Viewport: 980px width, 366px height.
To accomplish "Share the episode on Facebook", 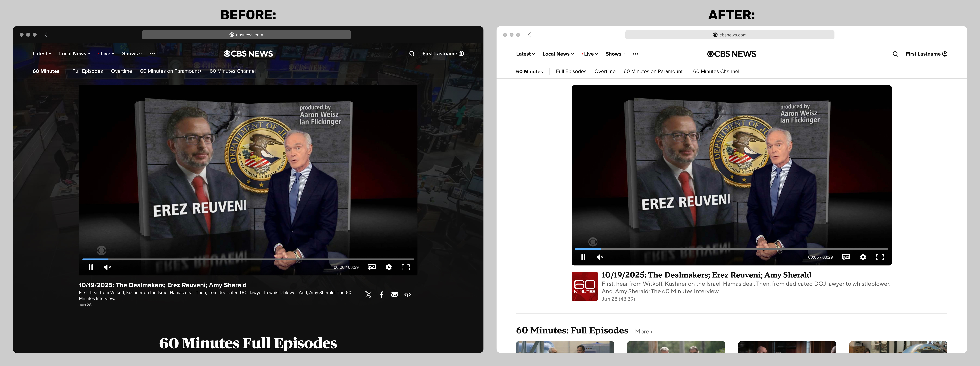I will click(x=381, y=294).
